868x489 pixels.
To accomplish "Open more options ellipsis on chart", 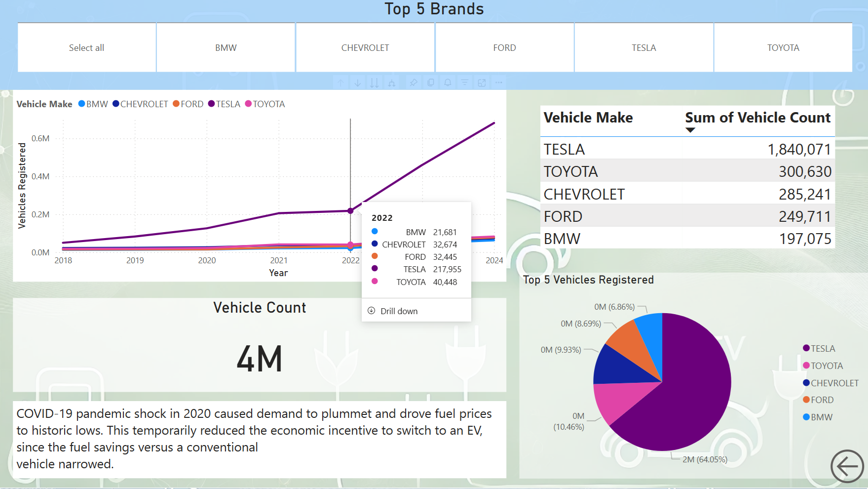I will (x=499, y=83).
